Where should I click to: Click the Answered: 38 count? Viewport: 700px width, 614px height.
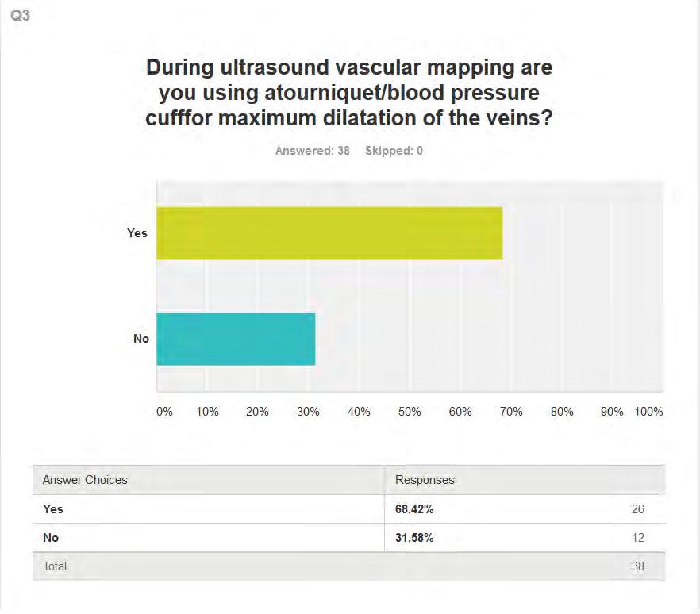point(313,151)
